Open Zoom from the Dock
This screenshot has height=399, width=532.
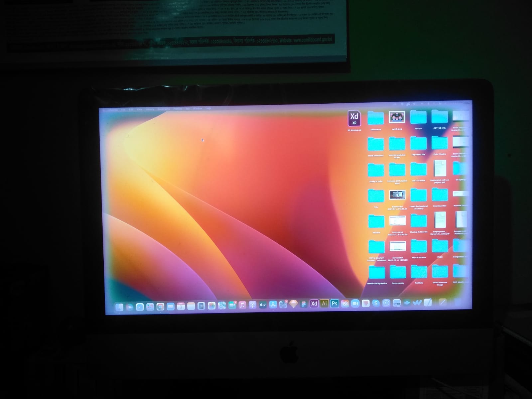coord(355,304)
